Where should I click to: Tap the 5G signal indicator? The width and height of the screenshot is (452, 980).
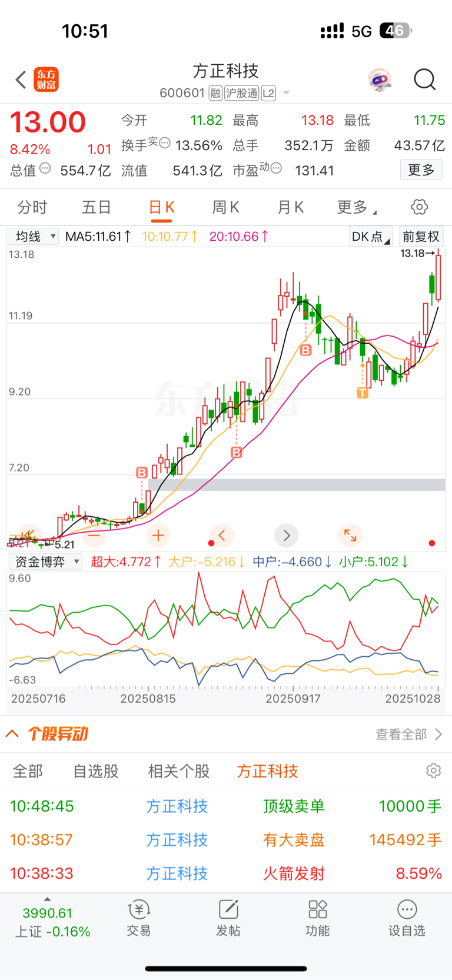tap(361, 31)
